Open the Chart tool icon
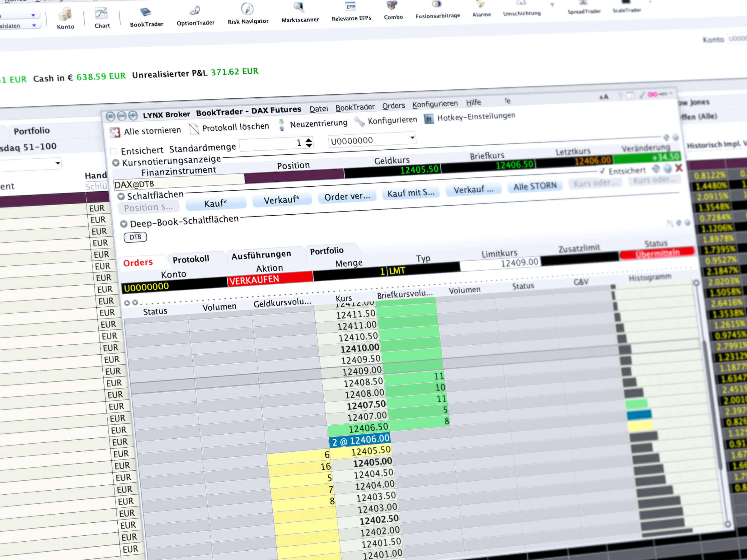Image resolution: width=747 pixels, height=560 pixels. [x=101, y=13]
